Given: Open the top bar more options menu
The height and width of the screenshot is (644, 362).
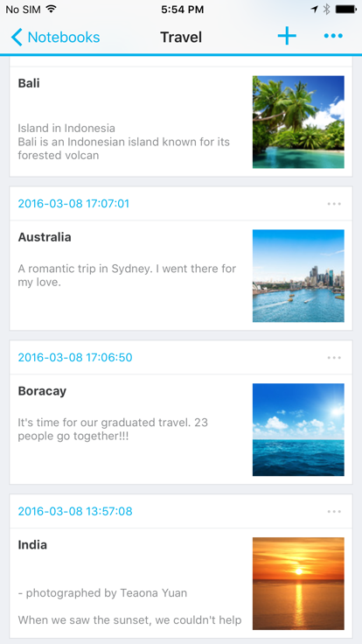Looking at the screenshot, I should (x=333, y=37).
